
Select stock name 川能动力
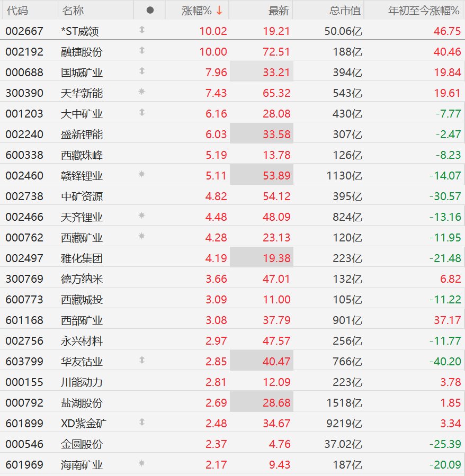point(82,382)
